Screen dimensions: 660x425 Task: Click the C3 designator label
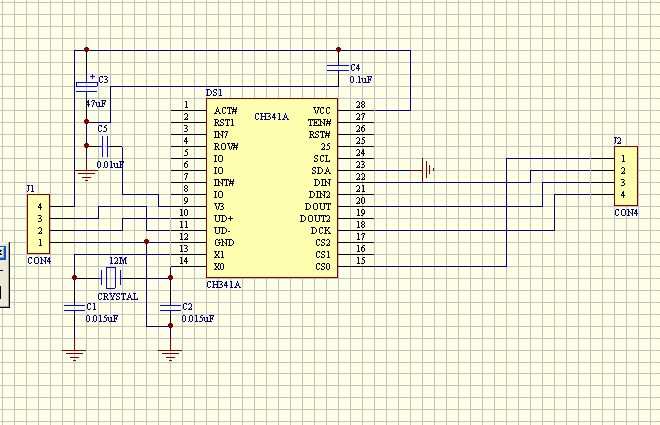(x=103, y=80)
